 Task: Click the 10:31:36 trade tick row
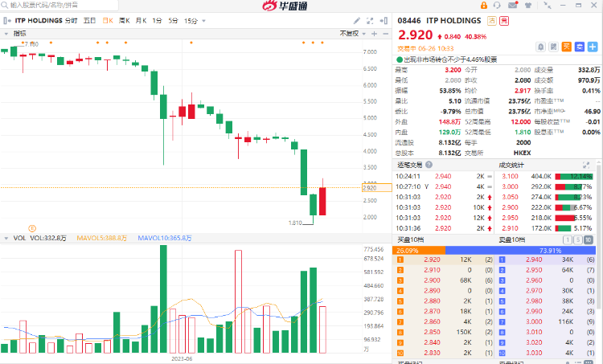tap(444, 228)
